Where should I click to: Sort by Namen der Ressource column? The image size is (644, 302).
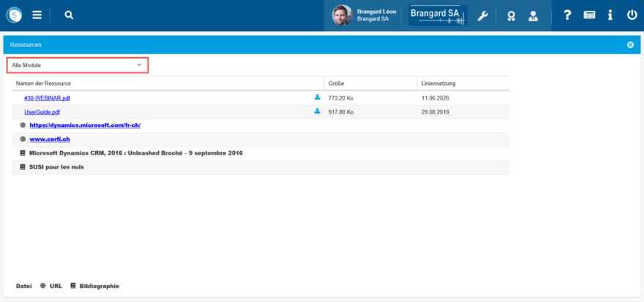43,84
